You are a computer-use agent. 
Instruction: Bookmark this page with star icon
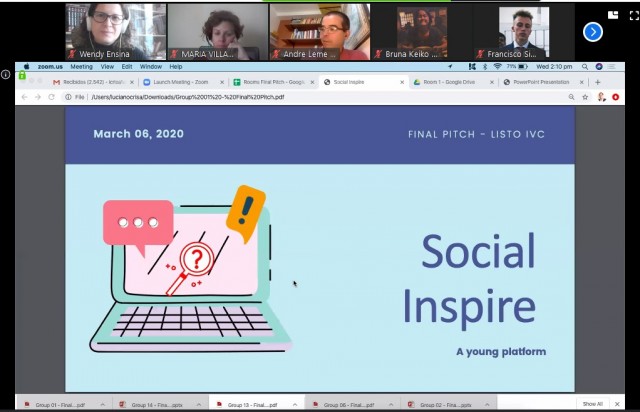(585, 97)
